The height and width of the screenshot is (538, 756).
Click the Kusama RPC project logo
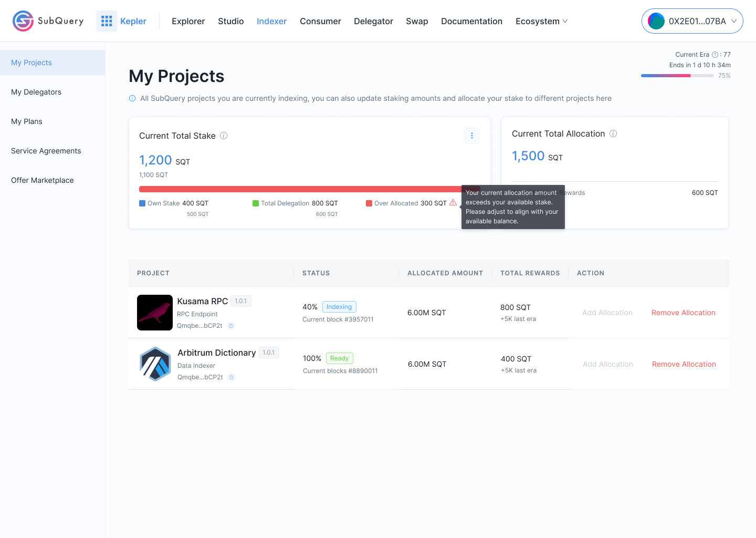coord(155,313)
